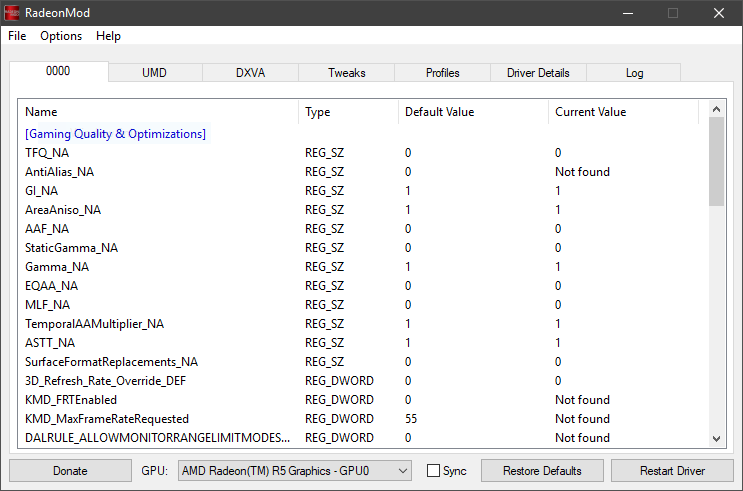Click default value 55 of KMD_MaxFrameRateRequested
This screenshot has height=491, width=743.
411,418
